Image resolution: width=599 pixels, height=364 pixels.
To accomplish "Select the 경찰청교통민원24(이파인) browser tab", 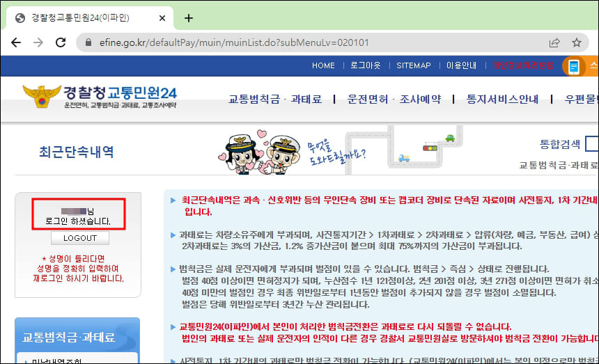I will [89, 18].
